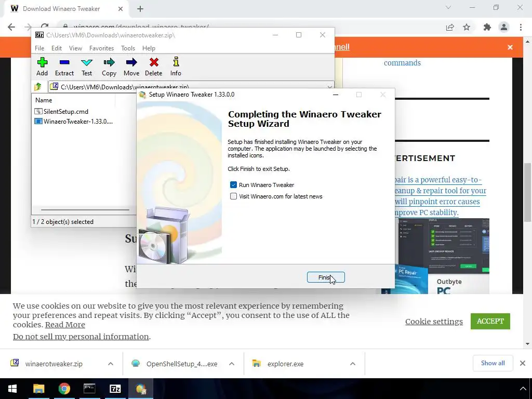
Task: Share this page from the address bar
Action: (450, 27)
